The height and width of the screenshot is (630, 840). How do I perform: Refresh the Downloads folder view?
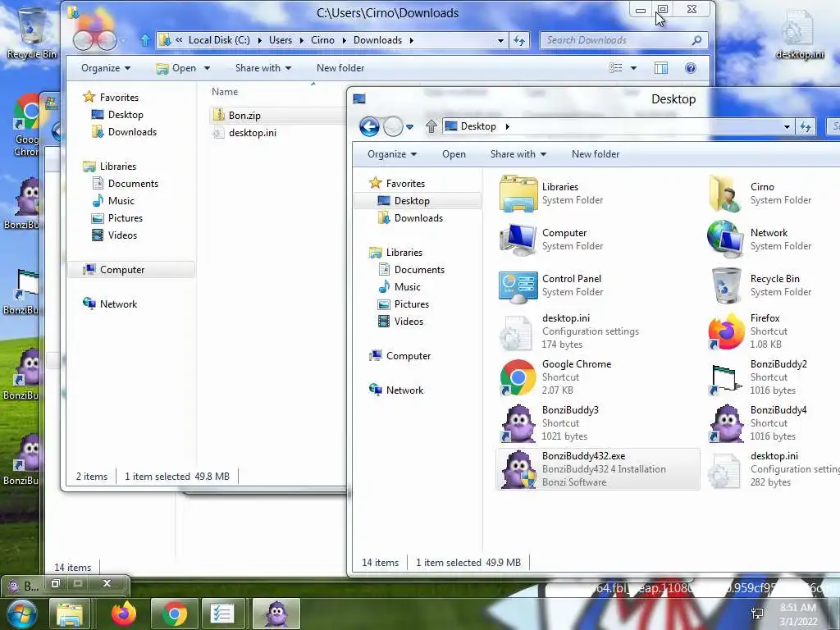(519, 40)
